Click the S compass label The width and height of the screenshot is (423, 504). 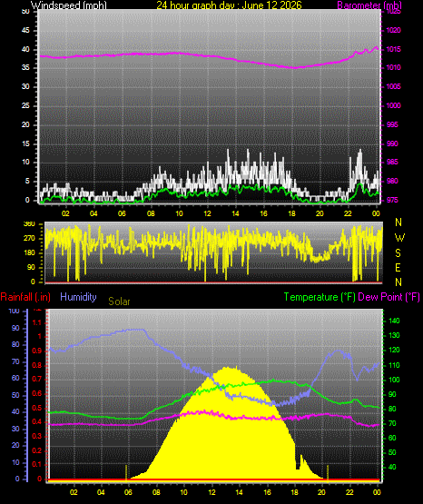coord(398,253)
